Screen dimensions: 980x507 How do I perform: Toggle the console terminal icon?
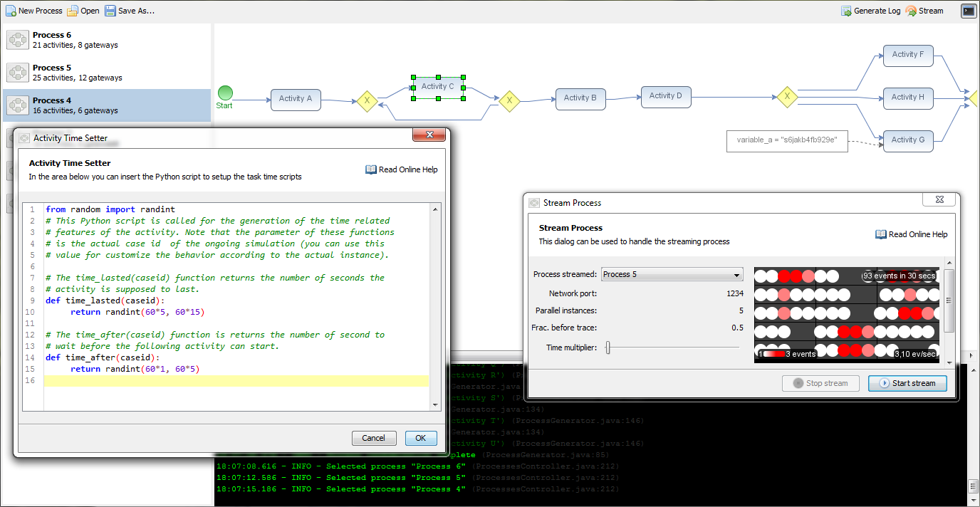(968, 11)
